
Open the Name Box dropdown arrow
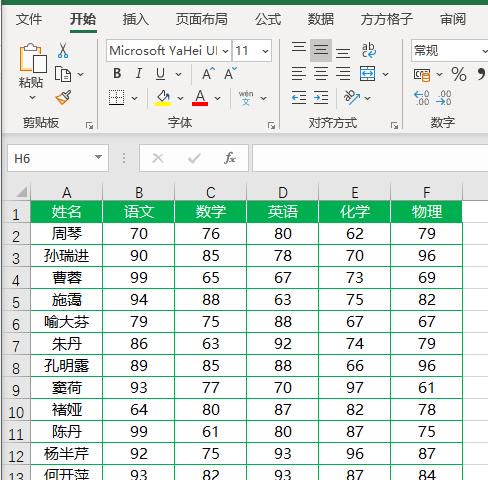tap(98, 157)
